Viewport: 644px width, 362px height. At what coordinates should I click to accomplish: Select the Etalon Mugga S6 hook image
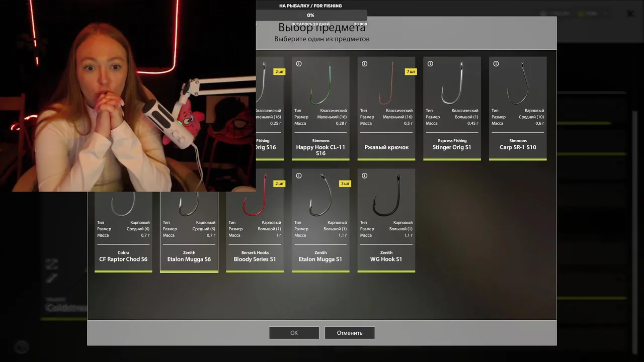[189, 204]
